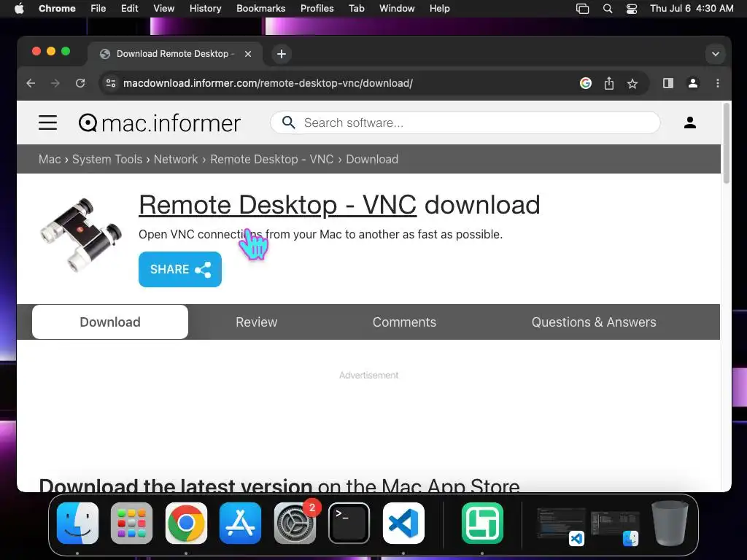Open Chrome three-dot menu
The height and width of the screenshot is (560, 747).
pos(718,83)
